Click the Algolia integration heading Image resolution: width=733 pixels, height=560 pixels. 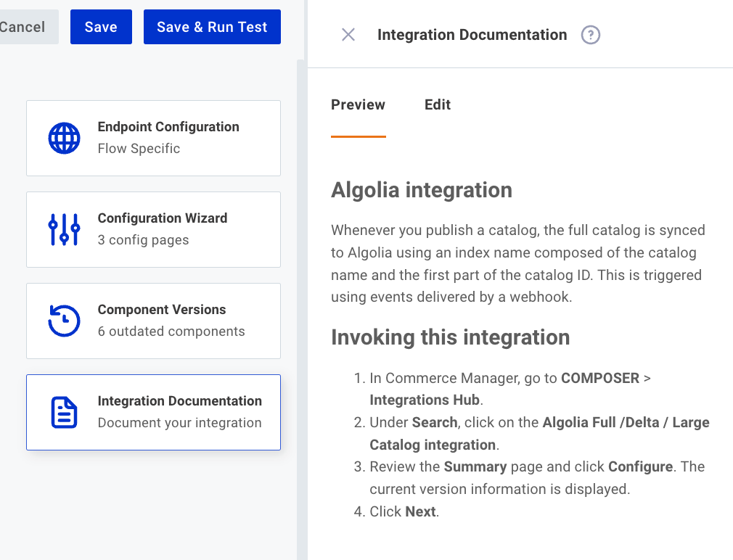click(x=421, y=190)
